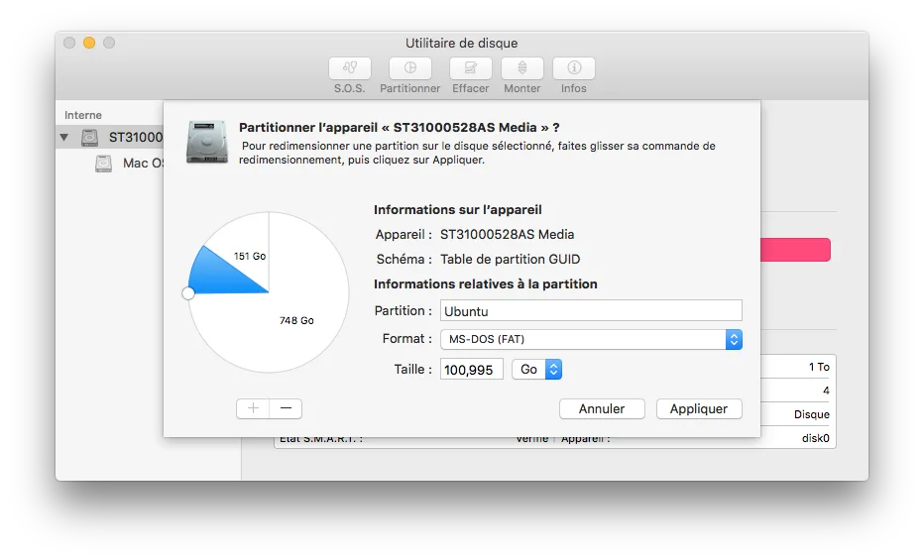Image resolution: width=924 pixels, height=560 pixels.
Task: Click the partition count value "4"
Action: click(826, 391)
